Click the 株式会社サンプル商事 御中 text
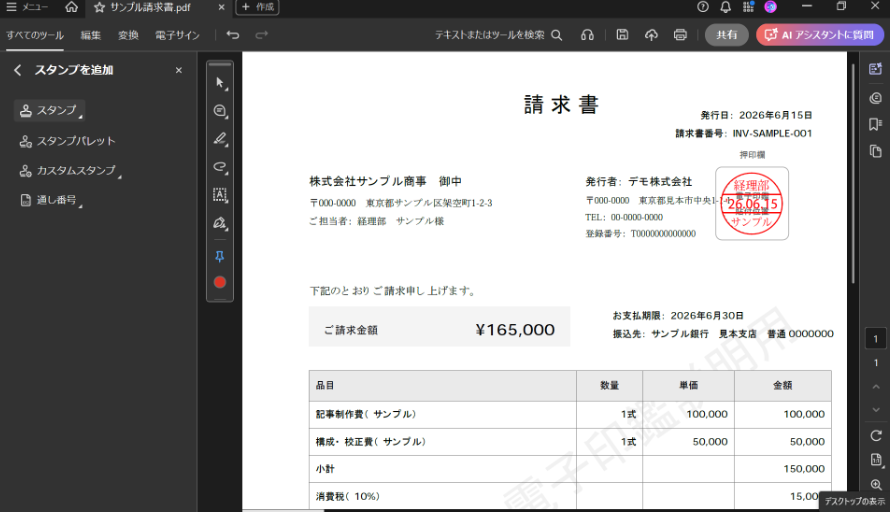890x512 pixels. pos(385,182)
